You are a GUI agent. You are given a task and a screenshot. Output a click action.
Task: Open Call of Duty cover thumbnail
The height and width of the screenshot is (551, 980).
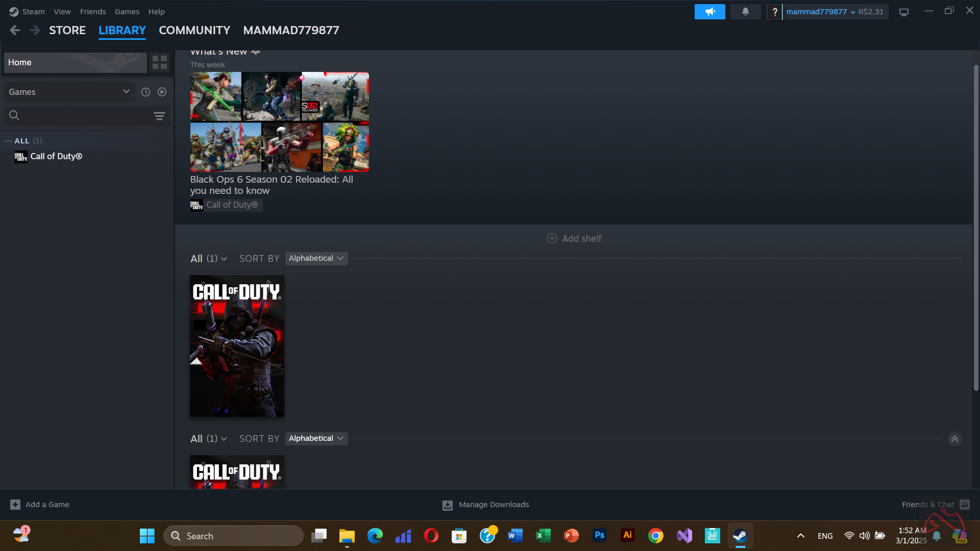[x=237, y=346]
